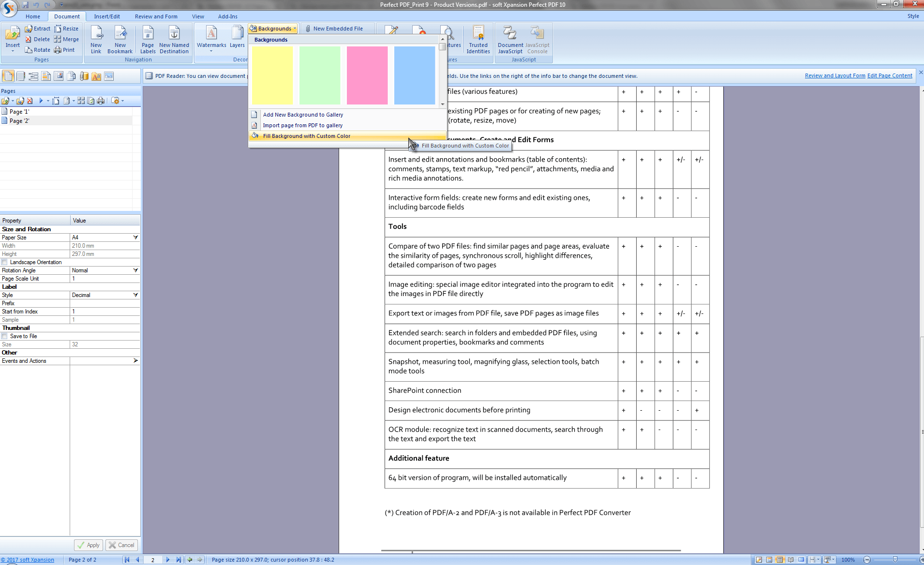Click thumbnail grid view icon in Pages panel
The image size is (924, 565).
point(81,101)
